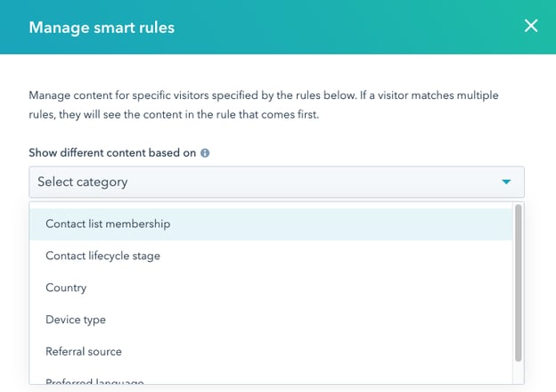
Task: Pick Country from the category list
Action: tap(66, 288)
